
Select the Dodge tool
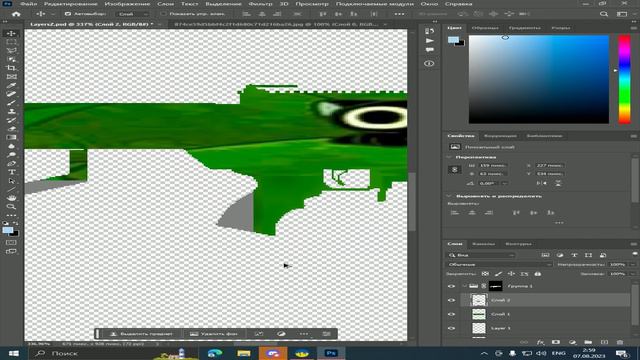(x=11, y=155)
